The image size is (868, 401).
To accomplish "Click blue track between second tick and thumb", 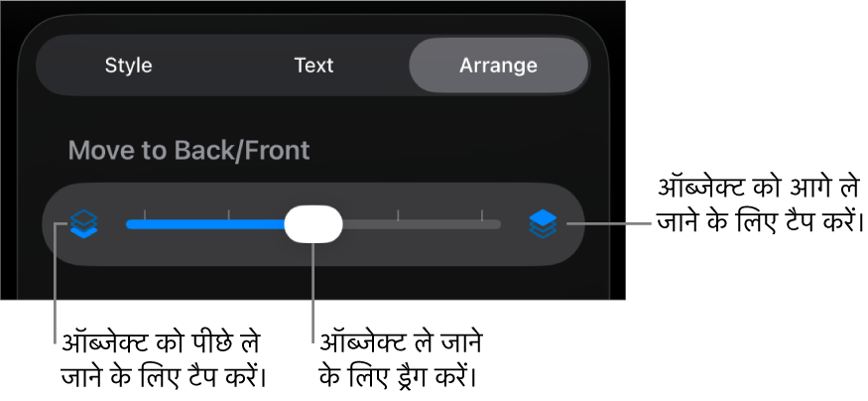I will (x=258, y=224).
